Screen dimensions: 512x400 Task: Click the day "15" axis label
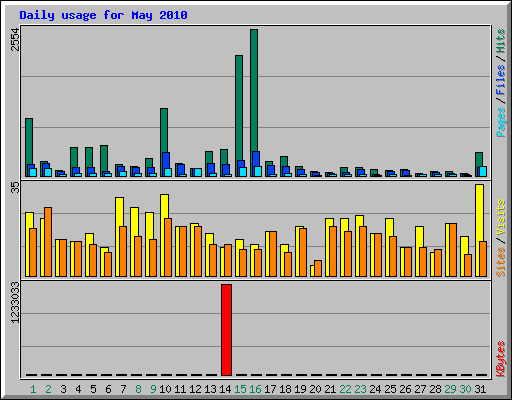[240, 389]
